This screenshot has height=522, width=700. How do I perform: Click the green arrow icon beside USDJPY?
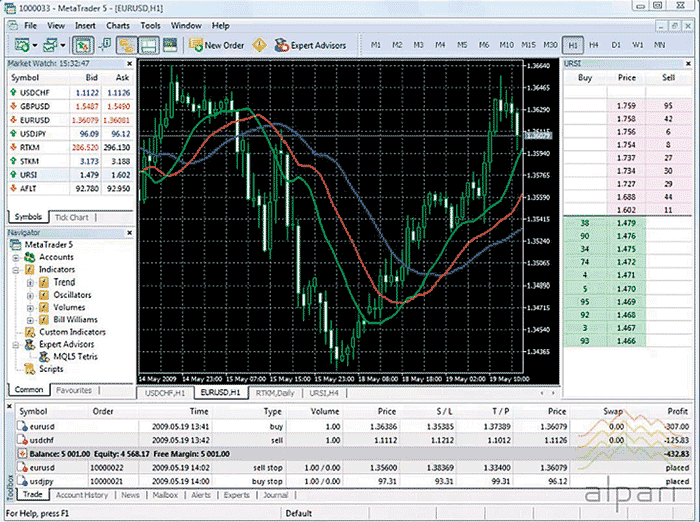(x=13, y=134)
